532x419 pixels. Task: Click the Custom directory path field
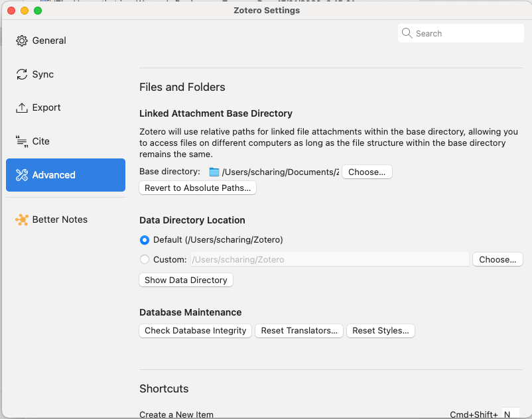330,259
